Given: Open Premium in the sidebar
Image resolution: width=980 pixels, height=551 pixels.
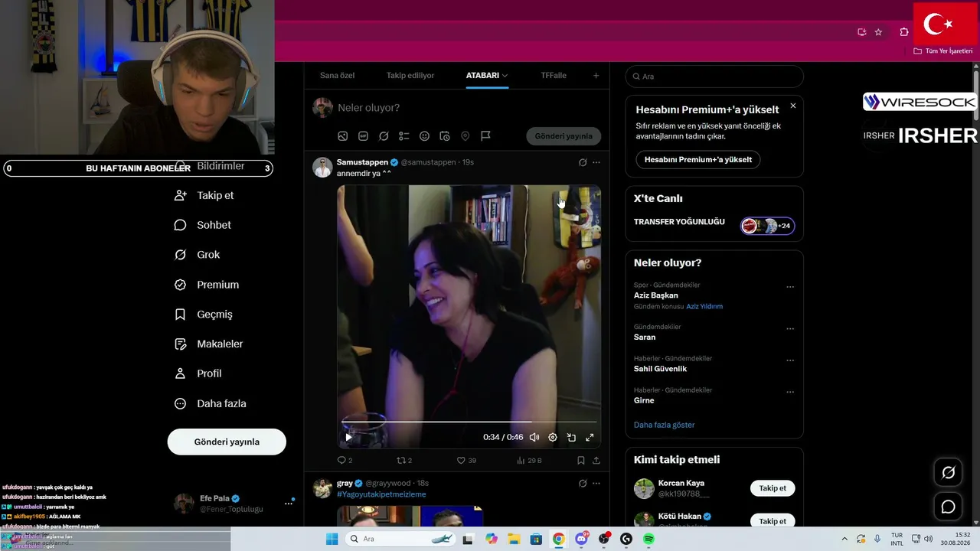Looking at the screenshot, I should (x=207, y=285).
